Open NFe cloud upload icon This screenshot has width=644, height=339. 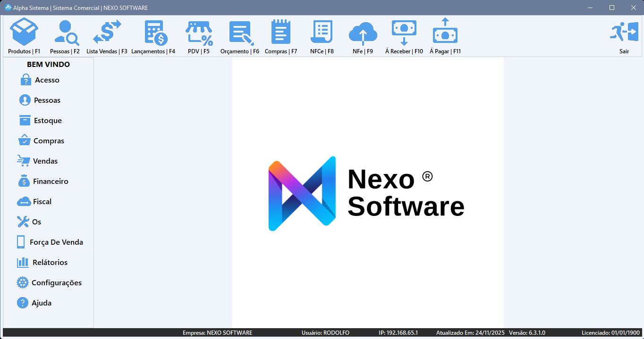click(x=363, y=33)
